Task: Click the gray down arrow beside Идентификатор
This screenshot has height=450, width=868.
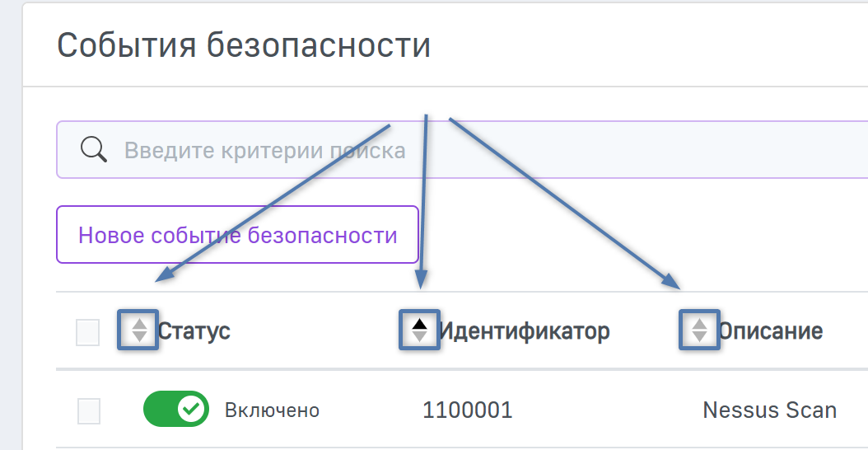Action: [420, 337]
